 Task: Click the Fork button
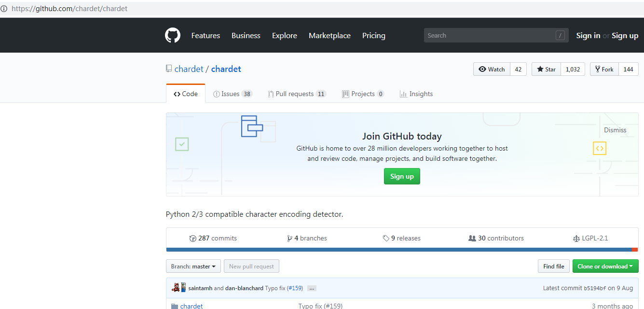click(x=604, y=69)
